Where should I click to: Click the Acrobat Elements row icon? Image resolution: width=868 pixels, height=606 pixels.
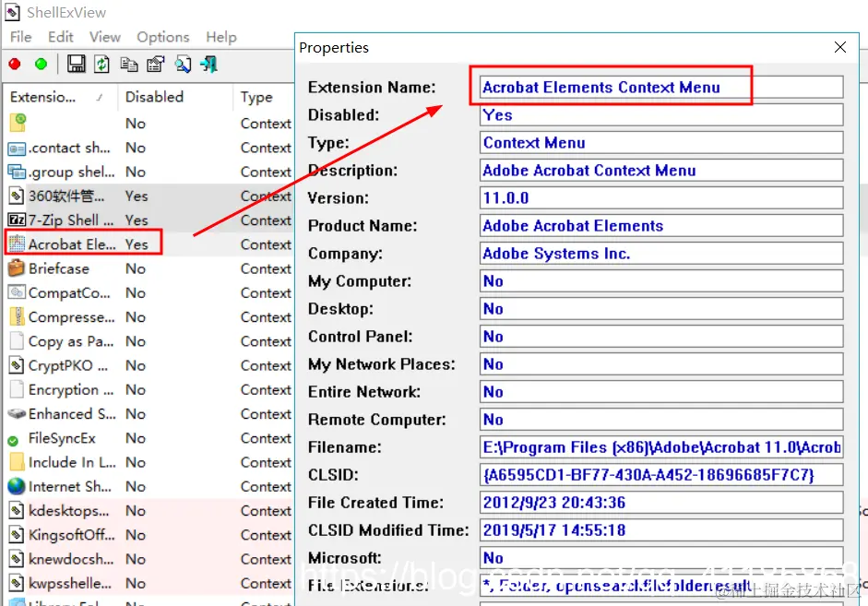[17, 244]
